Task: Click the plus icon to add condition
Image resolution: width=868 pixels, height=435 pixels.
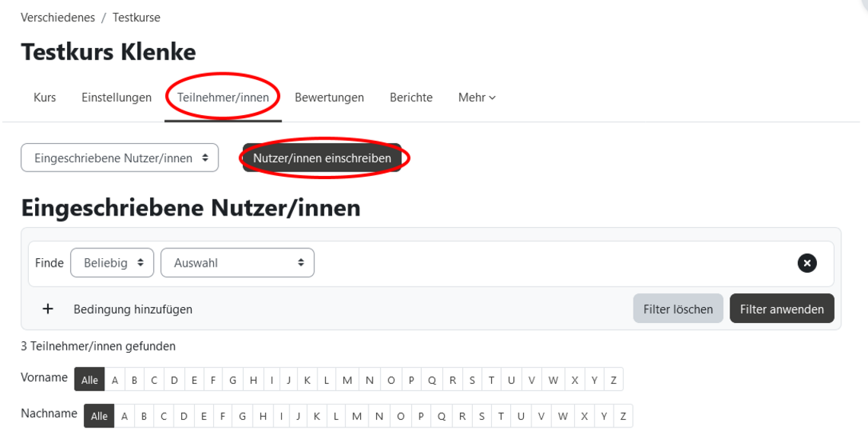Action: (x=48, y=309)
